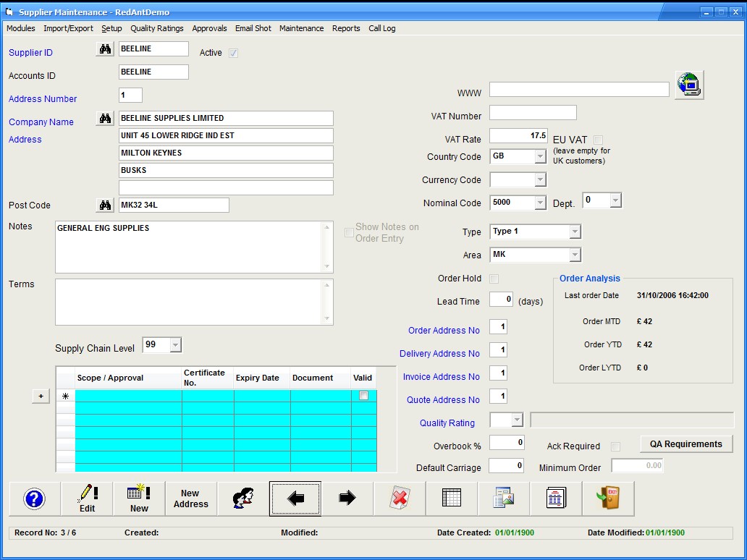Click the binoculars icon beside Post Code
The width and height of the screenshot is (747, 560).
[x=105, y=205]
